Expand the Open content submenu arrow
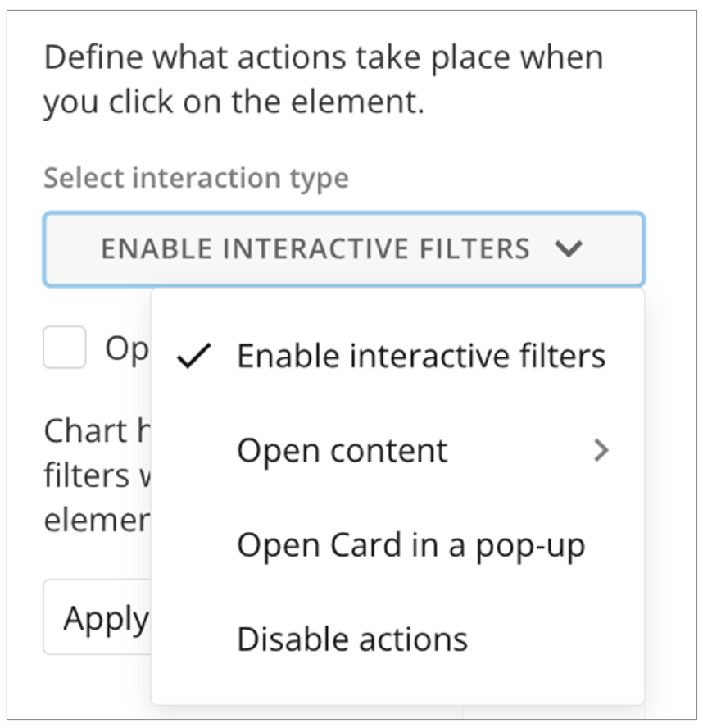 click(601, 450)
